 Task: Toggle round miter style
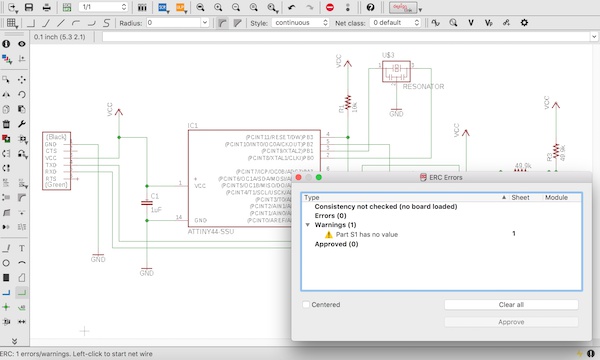(222, 23)
